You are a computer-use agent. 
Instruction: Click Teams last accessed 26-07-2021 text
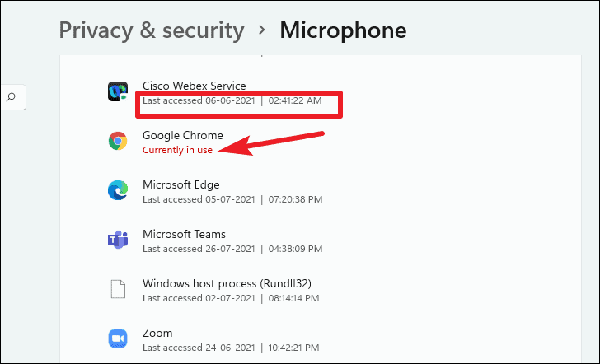pos(232,249)
